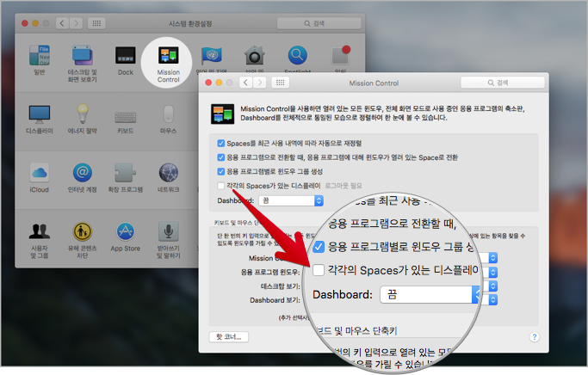The width and height of the screenshot is (588, 375).
Task: Open the 알림 notifications icon with red badge
Action: coord(341,55)
